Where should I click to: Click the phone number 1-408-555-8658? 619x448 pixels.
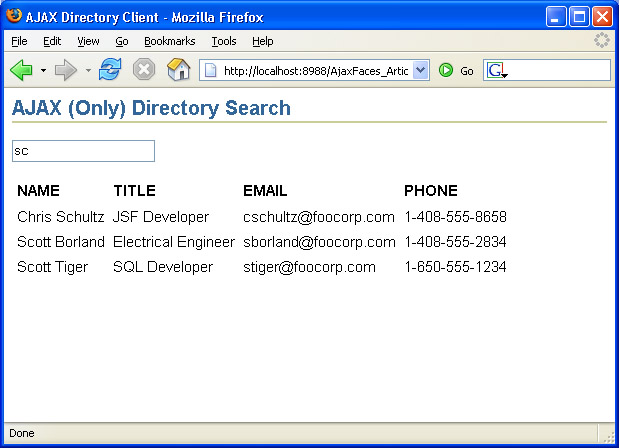coord(456,217)
